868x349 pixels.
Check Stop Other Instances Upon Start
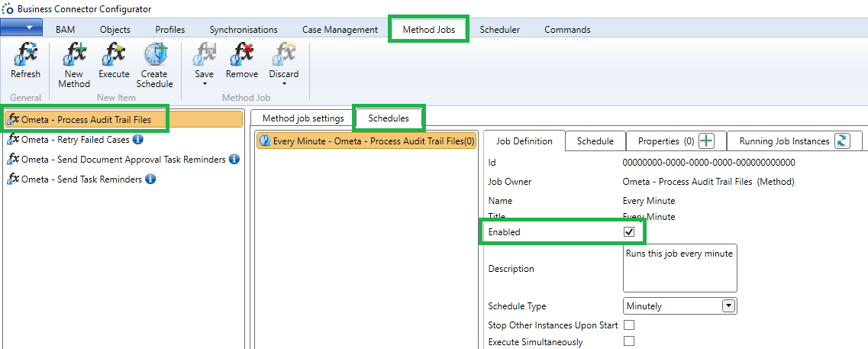click(629, 325)
